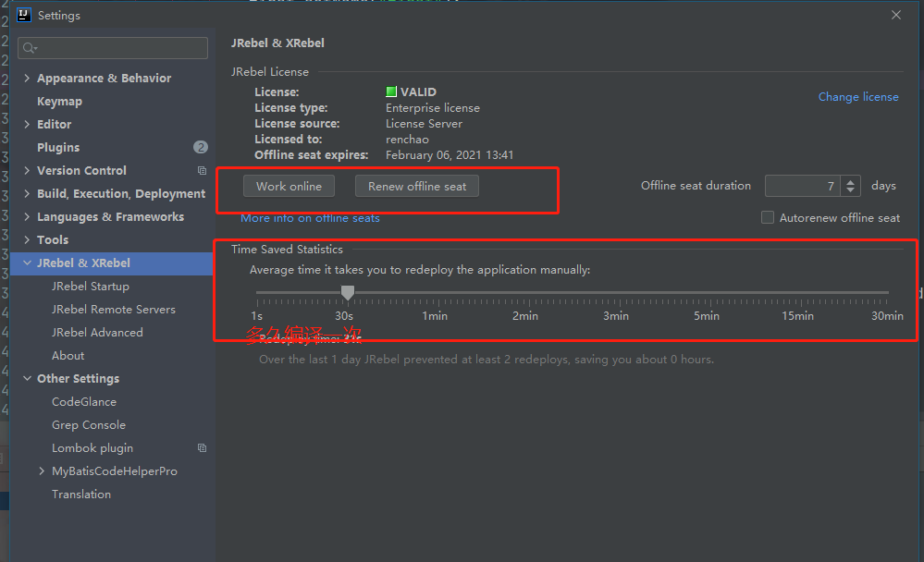Expand Languages & Frameworks node
Image resolution: width=924 pixels, height=562 pixels.
[x=27, y=216]
